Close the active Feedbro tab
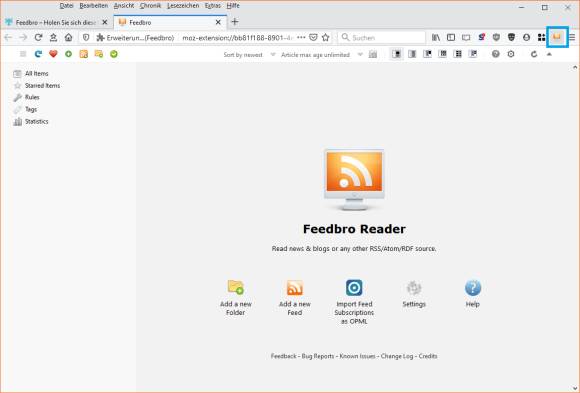The height and width of the screenshot is (393, 580). click(218, 23)
